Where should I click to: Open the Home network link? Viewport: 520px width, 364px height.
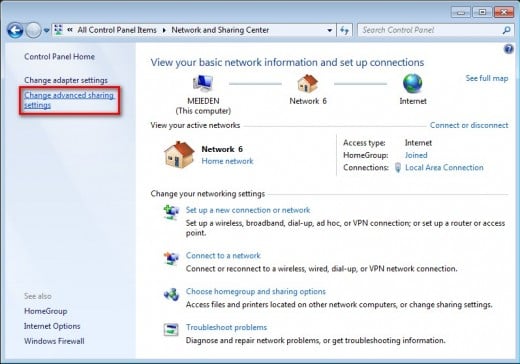(227, 161)
